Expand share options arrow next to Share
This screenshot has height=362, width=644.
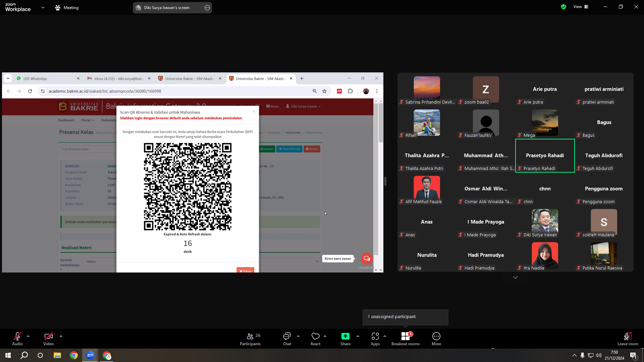pos(358,336)
